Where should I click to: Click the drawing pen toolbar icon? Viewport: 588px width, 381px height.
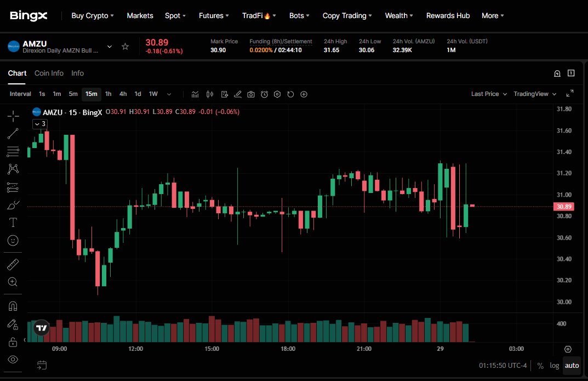[x=238, y=94]
